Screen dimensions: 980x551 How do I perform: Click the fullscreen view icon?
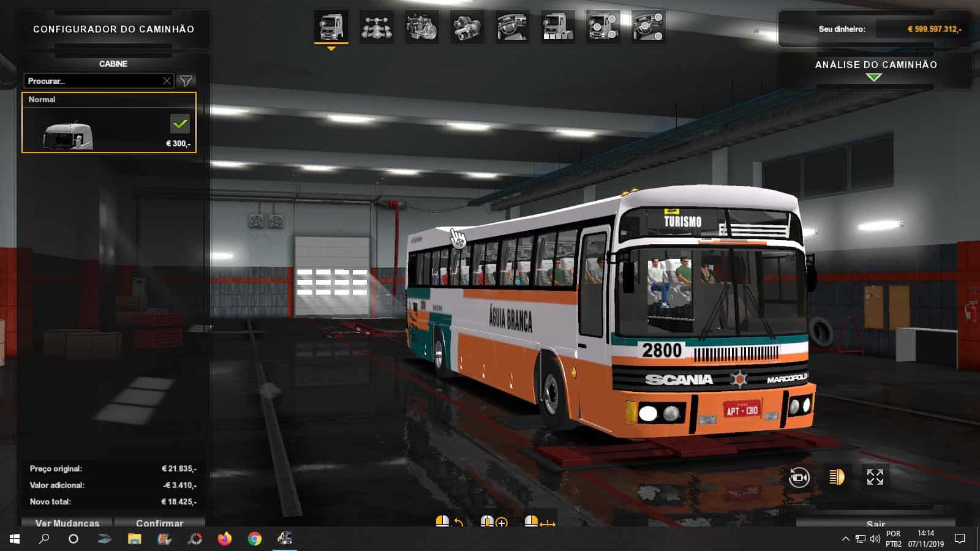pos(876,476)
